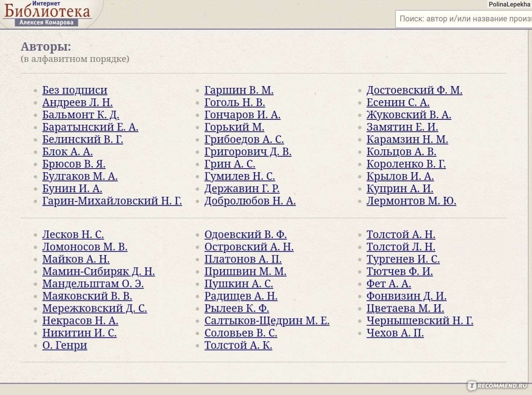The image size is (532, 395).
Task: Select Цветаева М. И. link
Action: click(x=405, y=308)
